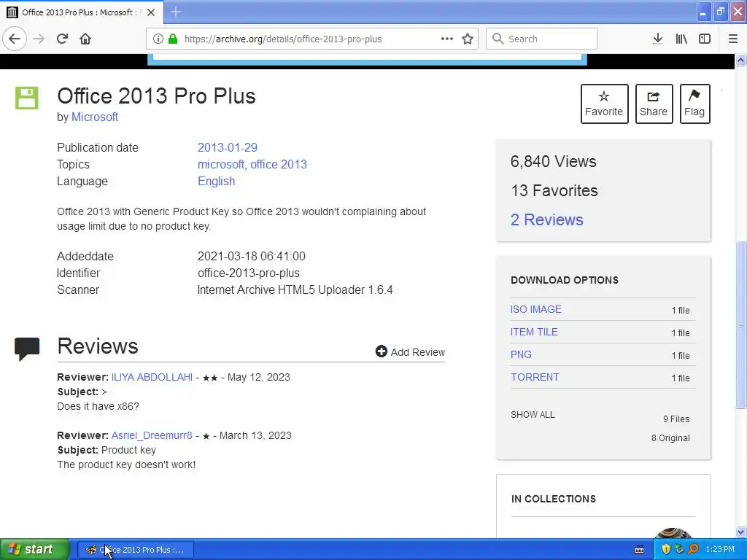Download the ISO IMAGE option

[536, 309]
